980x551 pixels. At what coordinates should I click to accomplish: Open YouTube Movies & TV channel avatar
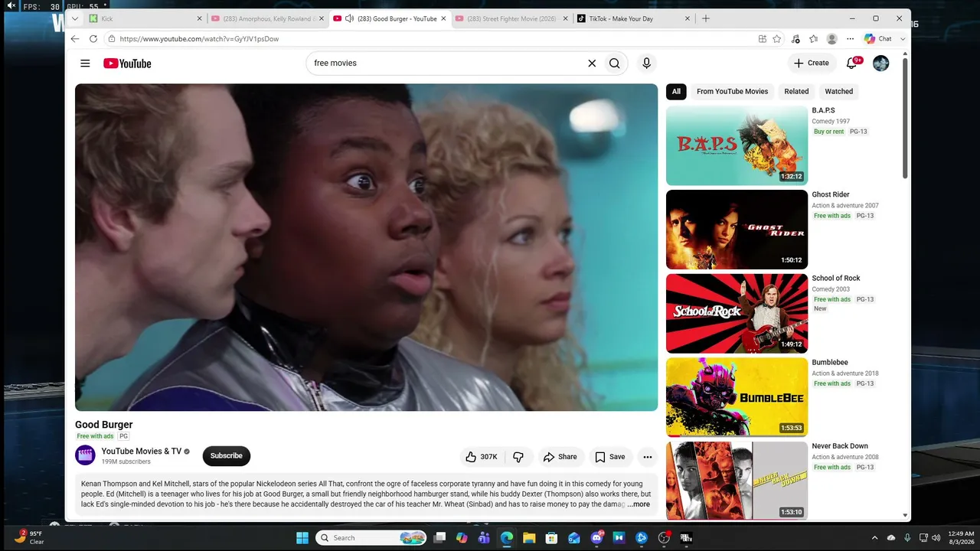pyautogui.click(x=85, y=455)
